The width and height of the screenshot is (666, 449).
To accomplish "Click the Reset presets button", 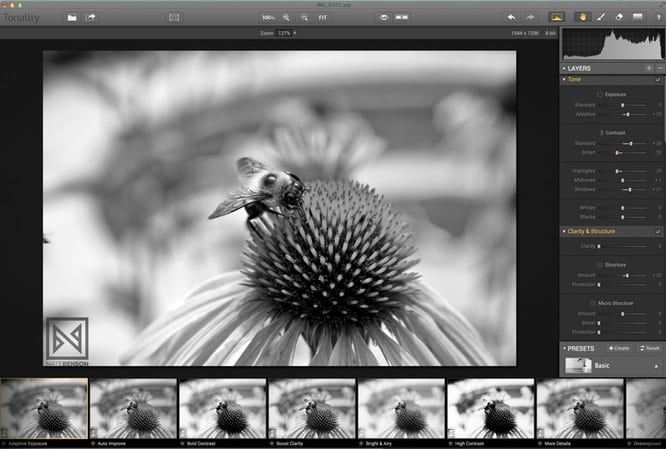I will coord(649,348).
